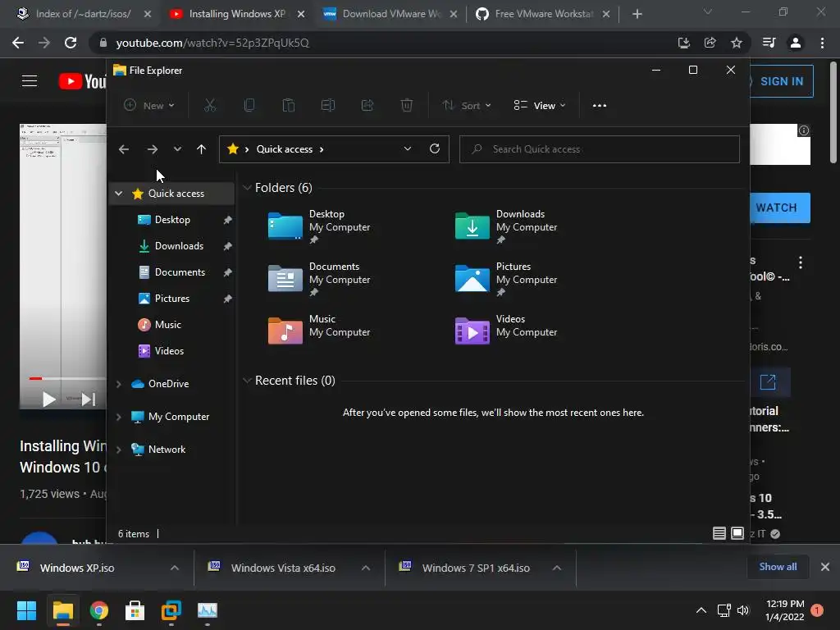
Task: Open the Windows XP.iso downloaded file
Action: point(77,568)
